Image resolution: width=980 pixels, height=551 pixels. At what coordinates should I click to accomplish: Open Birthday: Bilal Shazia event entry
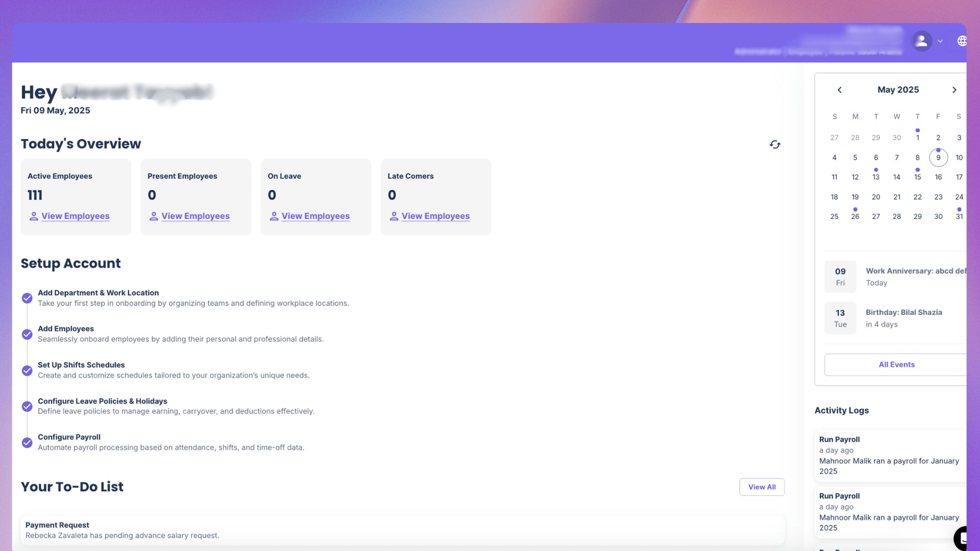(x=903, y=318)
